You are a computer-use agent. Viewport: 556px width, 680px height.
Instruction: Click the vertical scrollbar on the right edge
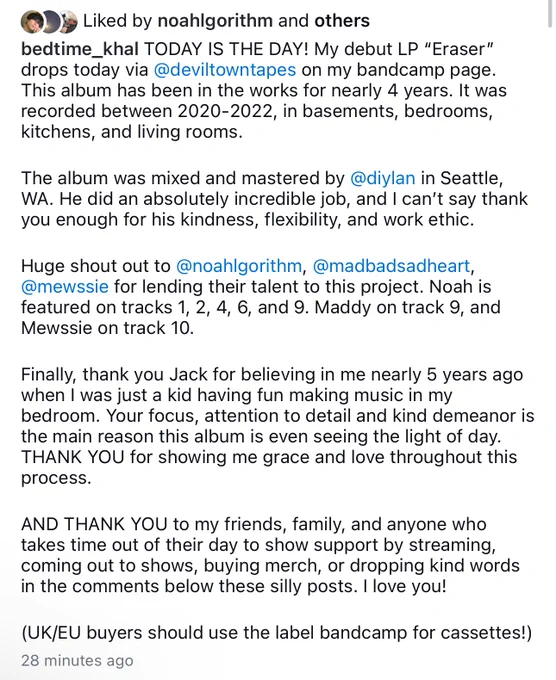[x=550, y=13]
